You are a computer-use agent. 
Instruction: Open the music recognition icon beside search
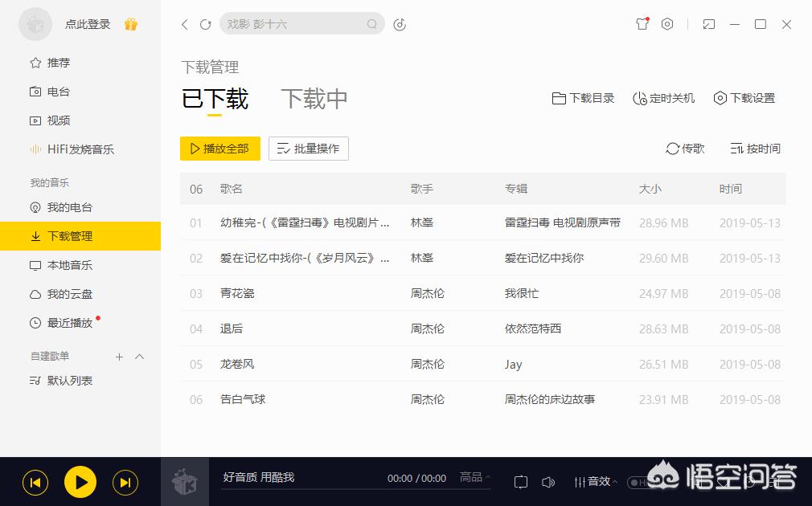pos(400,24)
